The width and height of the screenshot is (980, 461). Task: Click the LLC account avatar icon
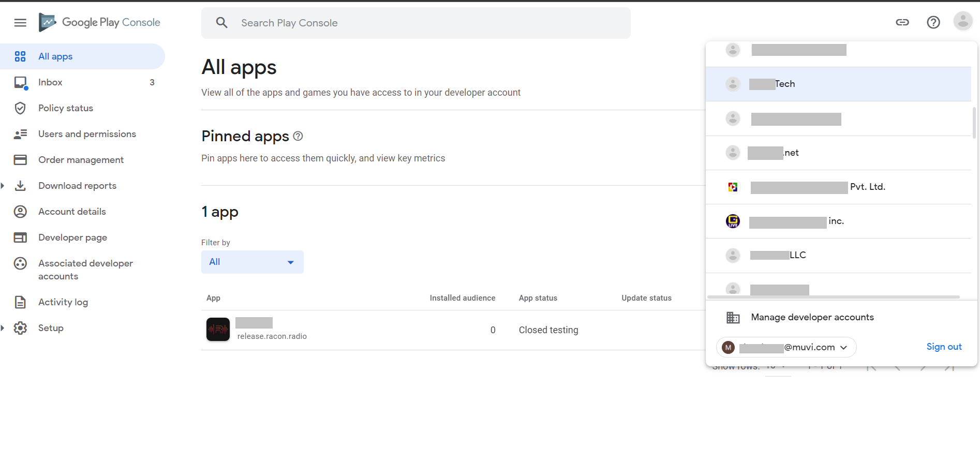click(733, 255)
